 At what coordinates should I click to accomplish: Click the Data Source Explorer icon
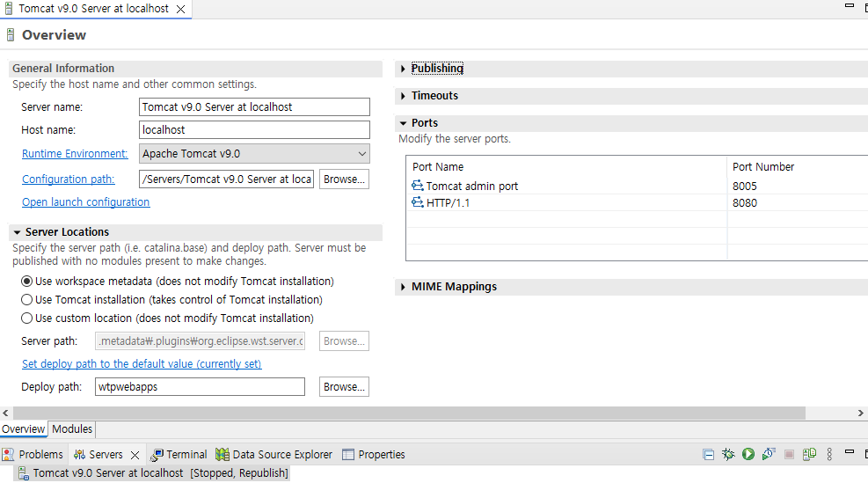222,455
